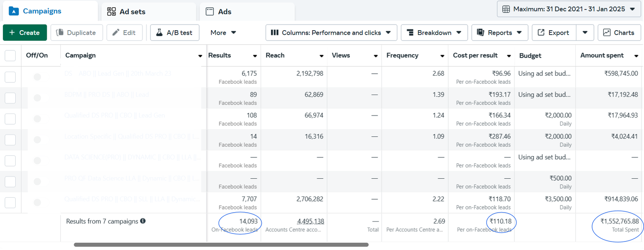The width and height of the screenshot is (644, 250).
Task: Check the box for the 7,707 results campaign
Action: (x=10, y=202)
